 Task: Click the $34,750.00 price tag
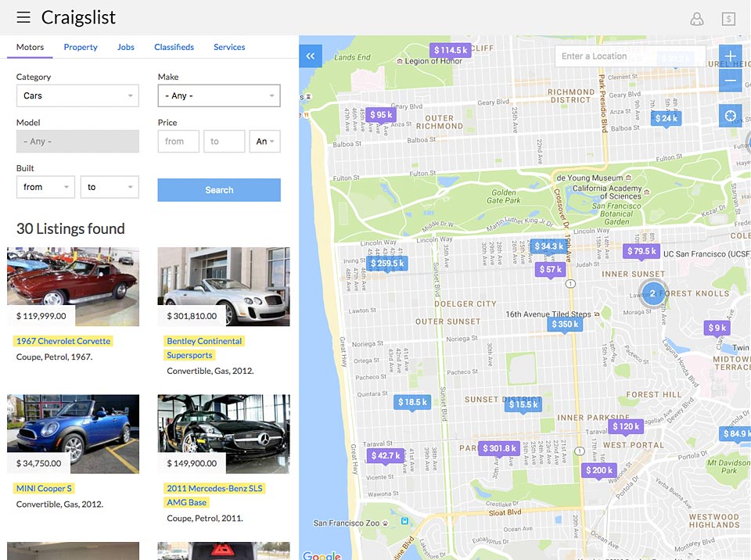coord(38,463)
